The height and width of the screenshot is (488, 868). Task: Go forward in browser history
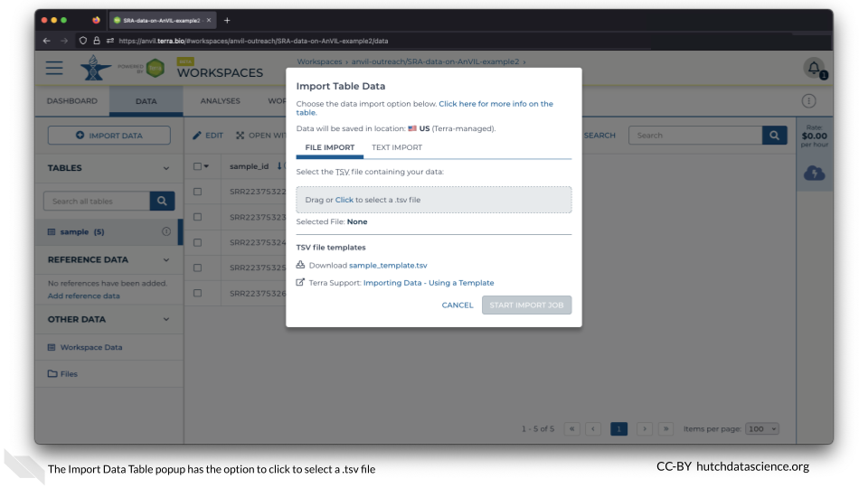64,41
